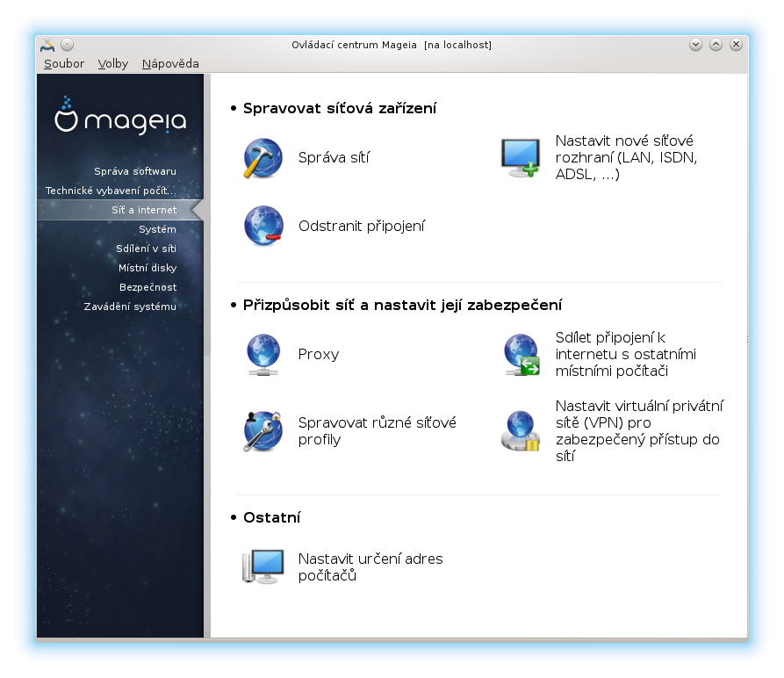Click the network profiles wrench icon
The height and width of the screenshot is (678, 784).
[x=263, y=431]
